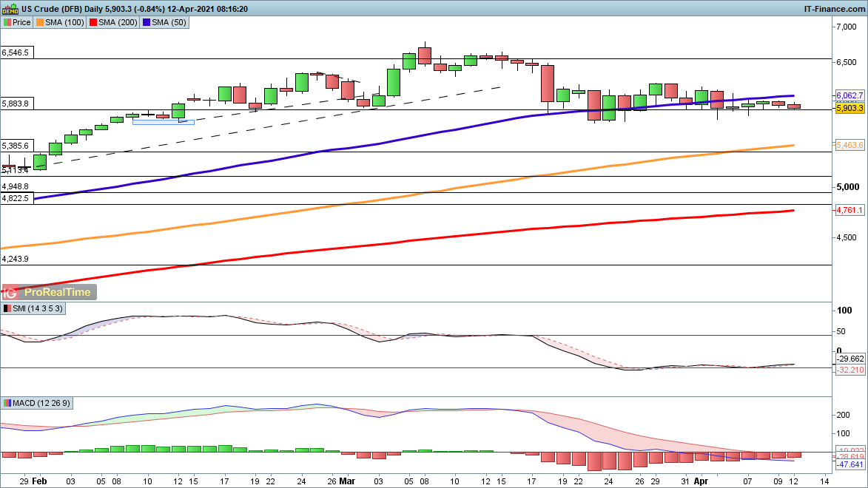Click the 5,463.6 SMA 100 value tag

point(850,146)
